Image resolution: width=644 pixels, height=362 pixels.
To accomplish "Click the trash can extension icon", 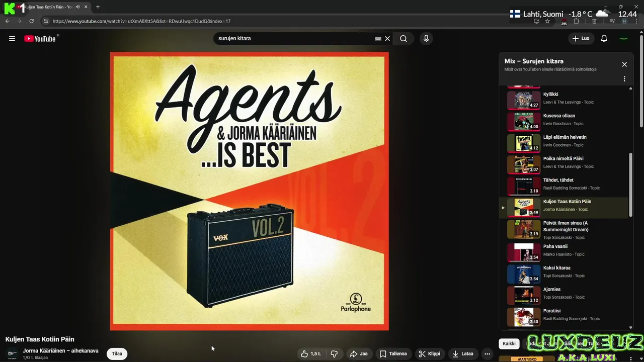I will [594, 21].
